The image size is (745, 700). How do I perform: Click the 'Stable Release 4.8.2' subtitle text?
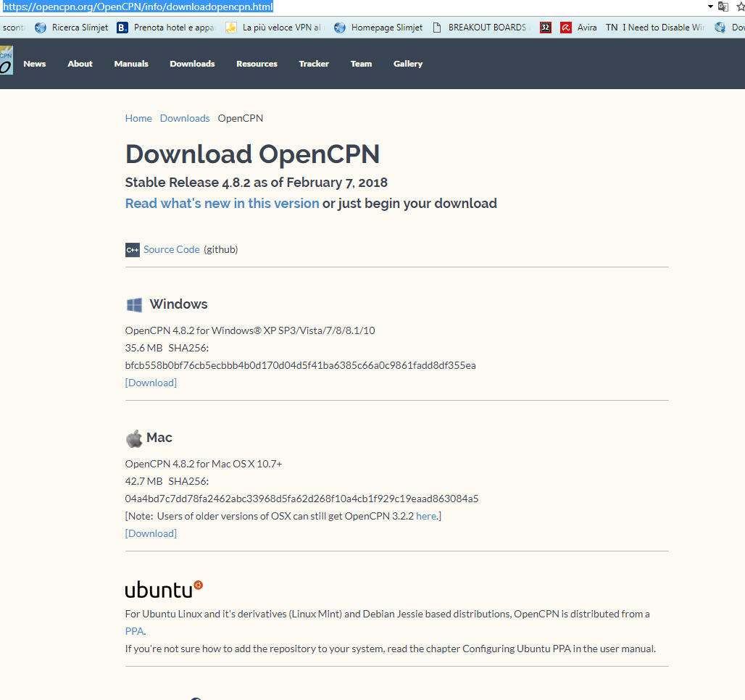click(256, 183)
